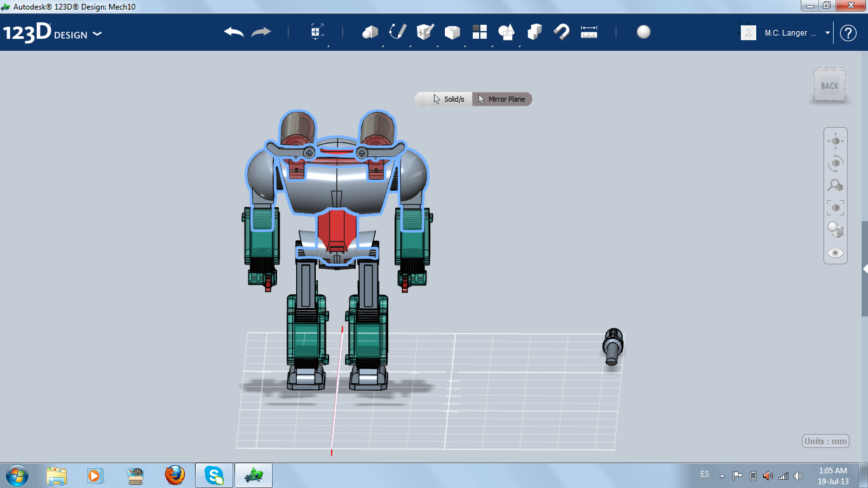Expand the collapsed side panel arrow
This screenshot has width=868, height=488.
point(865,269)
